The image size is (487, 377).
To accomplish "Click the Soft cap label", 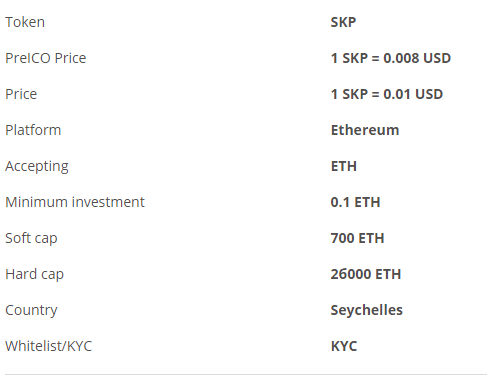I will [x=31, y=238].
